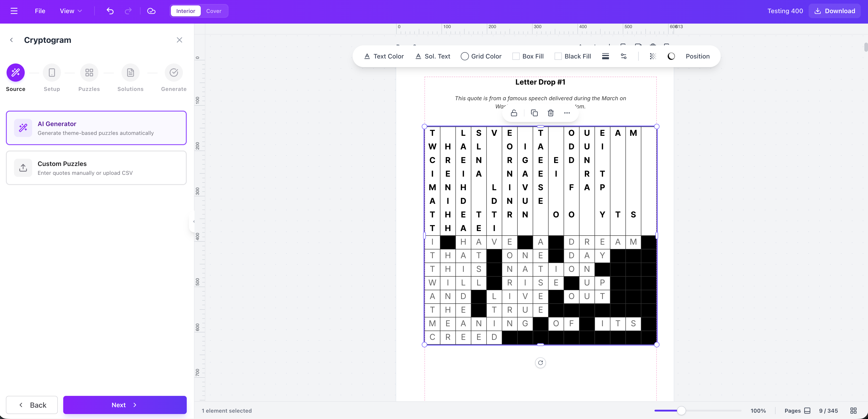Switch to the Cover tab
This screenshot has height=419, width=868.
click(x=214, y=11)
